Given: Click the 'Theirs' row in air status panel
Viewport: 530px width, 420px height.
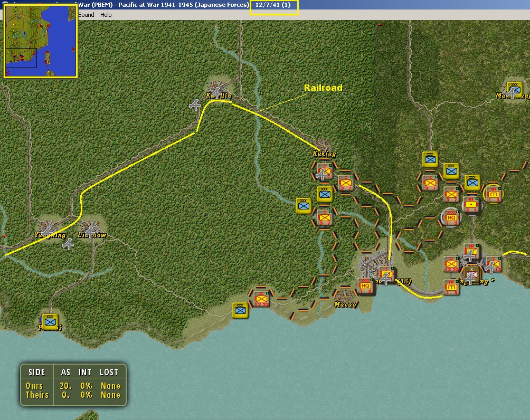Looking at the screenshot, I should point(73,395).
